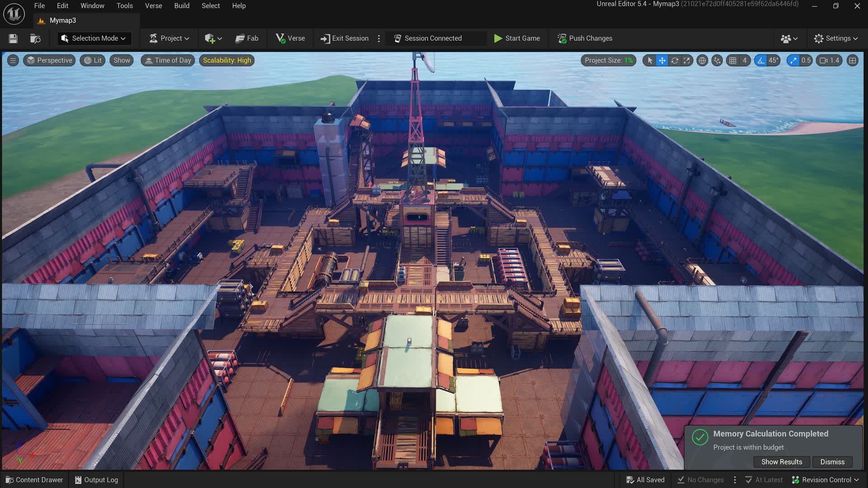Toggle surface snapping icon
868x488 pixels.
(717, 61)
